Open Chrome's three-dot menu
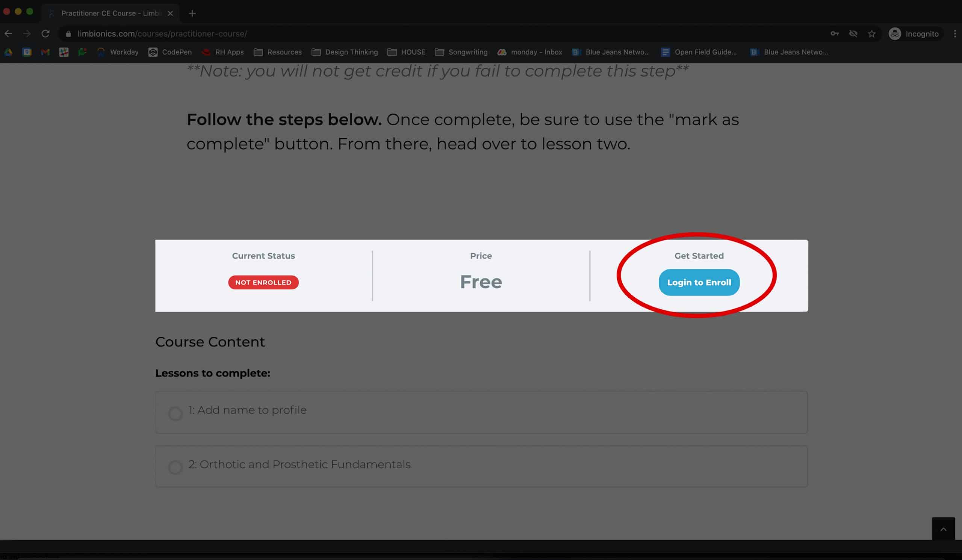Image resolution: width=962 pixels, height=560 pixels. [955, 34]
